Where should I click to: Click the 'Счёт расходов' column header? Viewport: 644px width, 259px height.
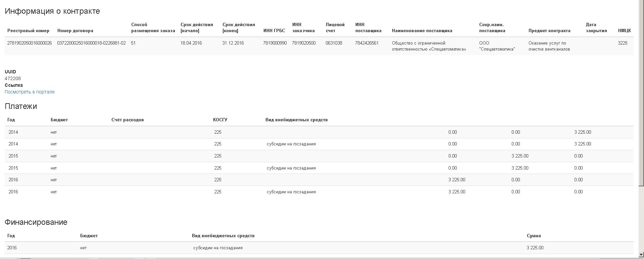pyautogui.click(x=128, y=120)
